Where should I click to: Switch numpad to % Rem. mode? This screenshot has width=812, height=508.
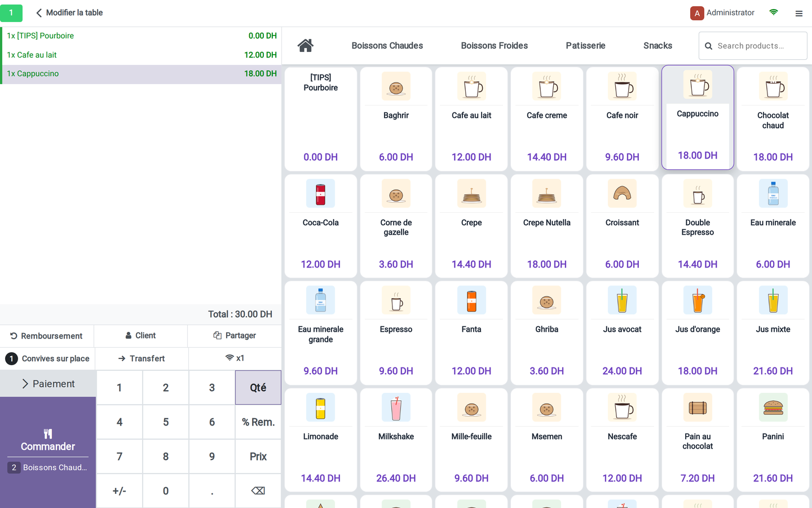258,422
